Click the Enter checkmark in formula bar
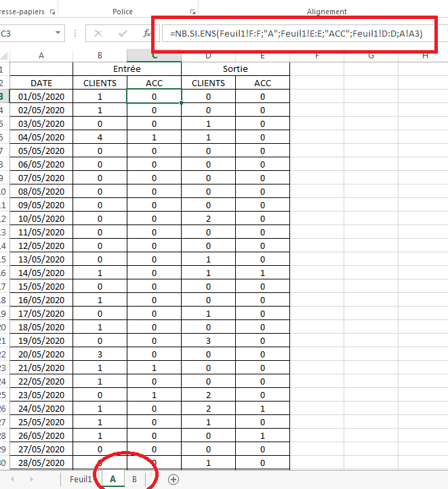Screen dimensions: 448x489 coord(122,33)
